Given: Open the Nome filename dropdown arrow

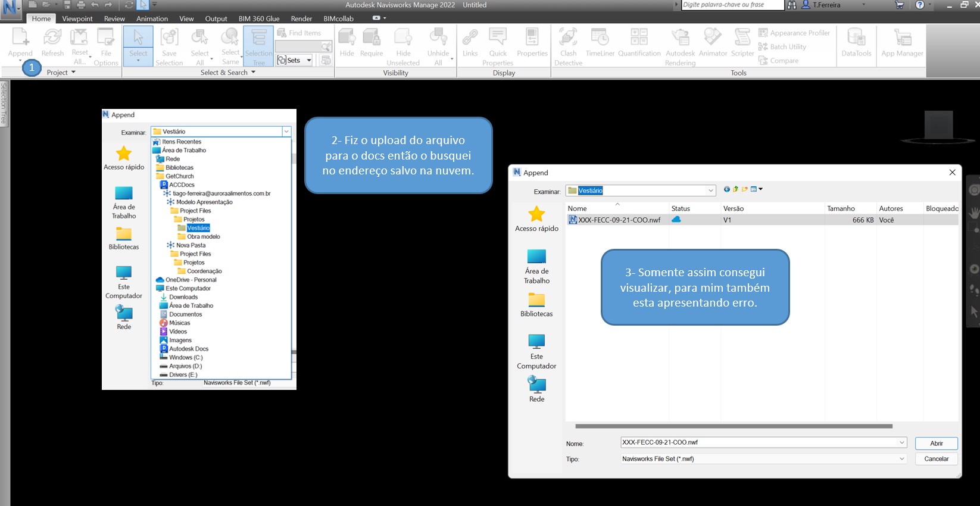Looking at the screenshot, I should 902,442.
